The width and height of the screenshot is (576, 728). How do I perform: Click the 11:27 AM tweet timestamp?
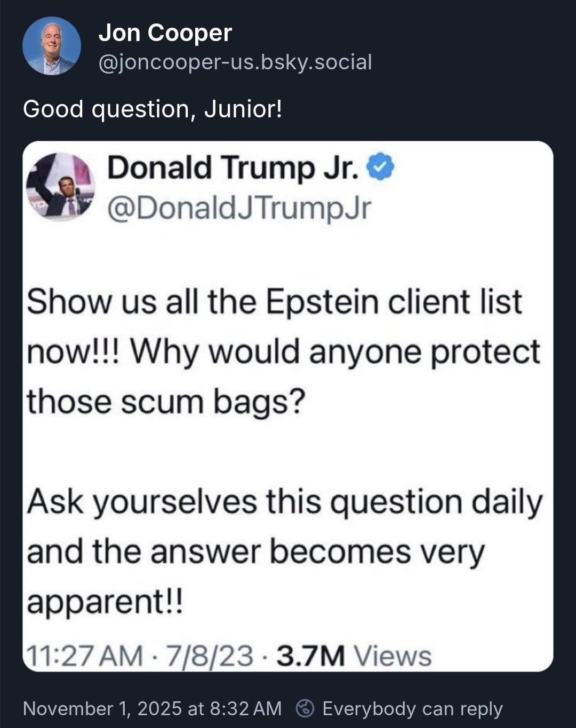84,656
